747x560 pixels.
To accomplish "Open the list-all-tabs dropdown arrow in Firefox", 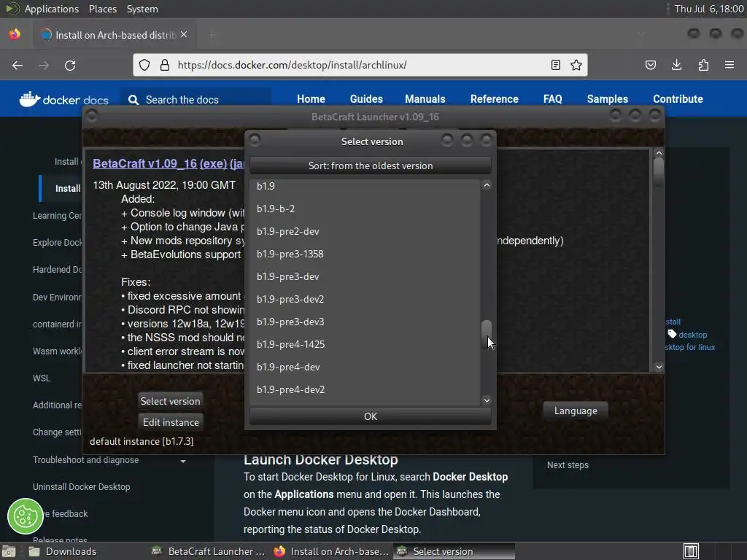I will (640, 34).
